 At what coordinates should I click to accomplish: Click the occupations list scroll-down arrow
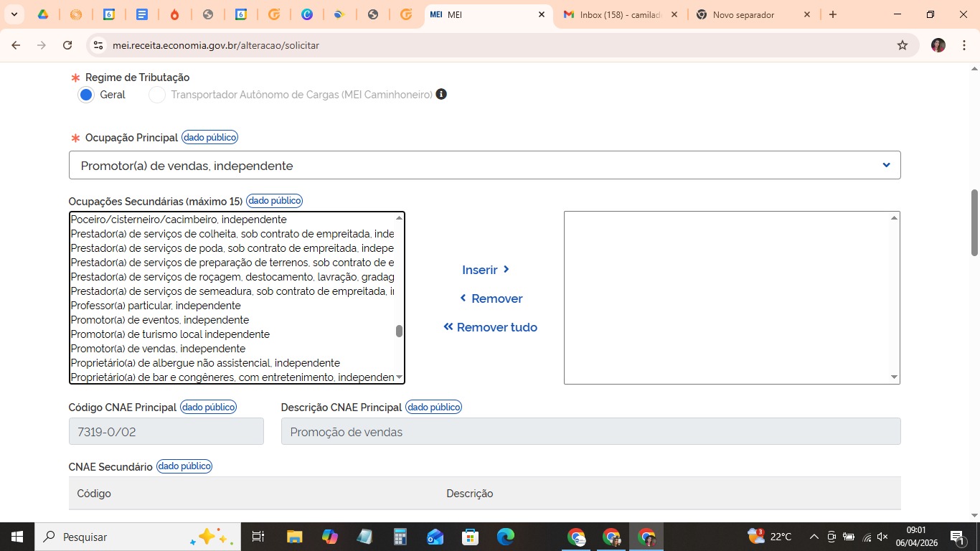pos(399,377)
